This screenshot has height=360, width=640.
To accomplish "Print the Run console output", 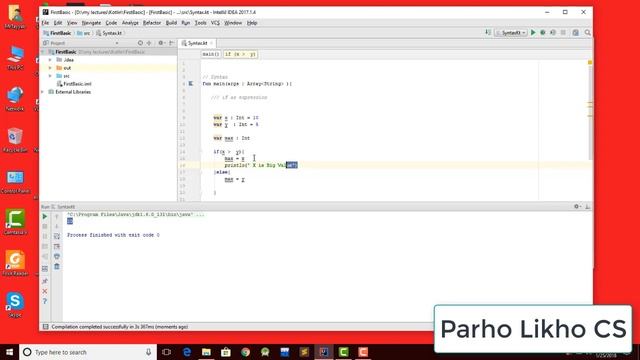I will click(x=57, y=256).
